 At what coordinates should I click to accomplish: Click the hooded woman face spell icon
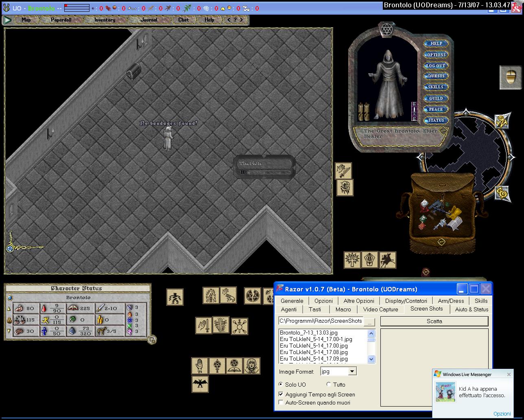251,365
